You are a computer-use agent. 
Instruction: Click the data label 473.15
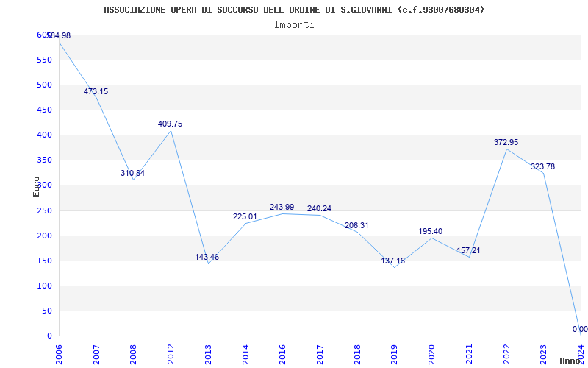pos(96,91)
